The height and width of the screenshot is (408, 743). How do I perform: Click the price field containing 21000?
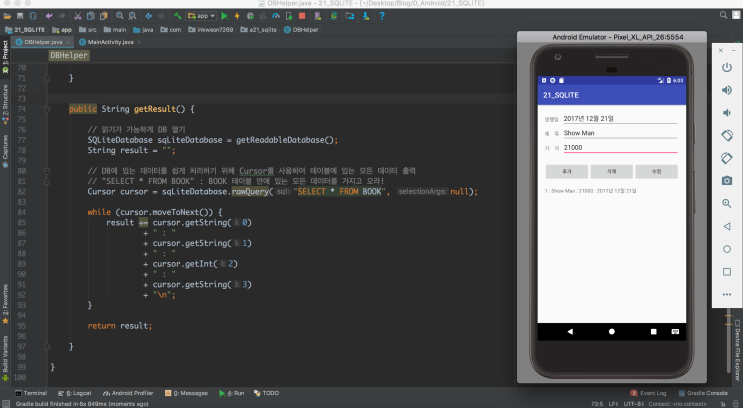coord(619,148)
